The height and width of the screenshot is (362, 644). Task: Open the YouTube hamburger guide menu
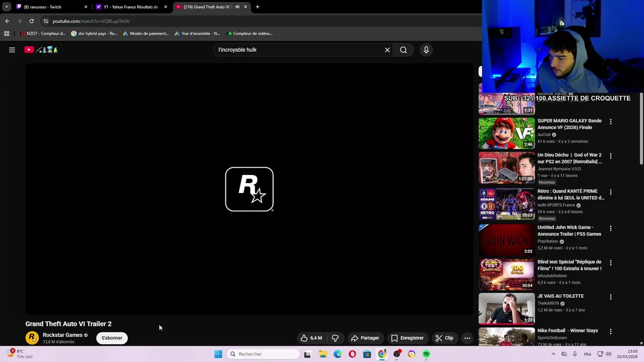coord(12,50)
